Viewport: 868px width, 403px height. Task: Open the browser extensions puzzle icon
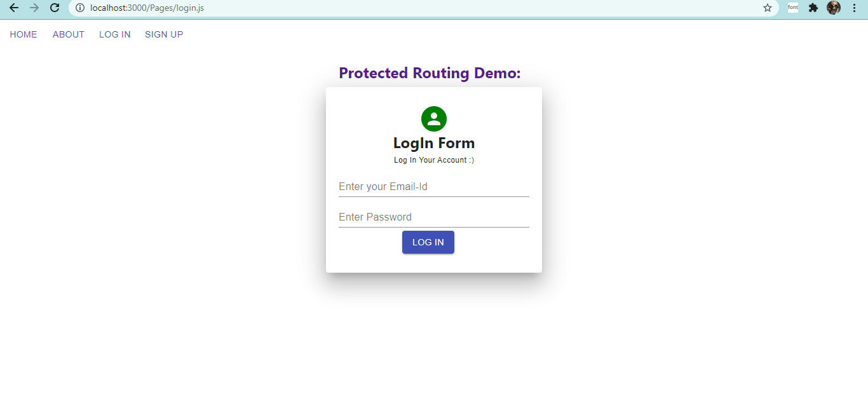point(813,8)
